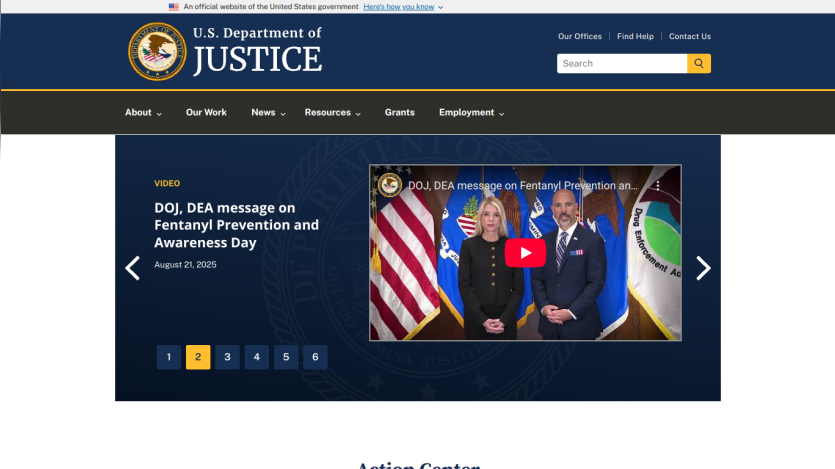Click the US flag icon in banner
Viewport: 835px width, 469px height.
174,7
